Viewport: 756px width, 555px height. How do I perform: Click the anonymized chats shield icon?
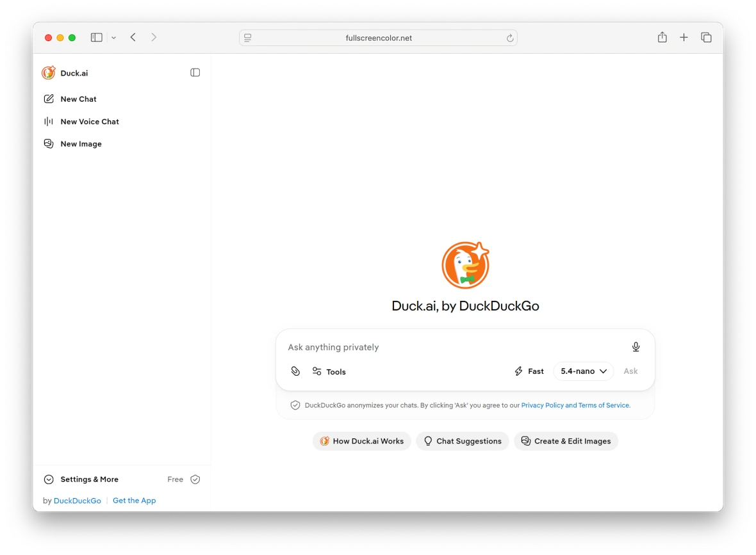pyautogui.click(x=295, y=405)
